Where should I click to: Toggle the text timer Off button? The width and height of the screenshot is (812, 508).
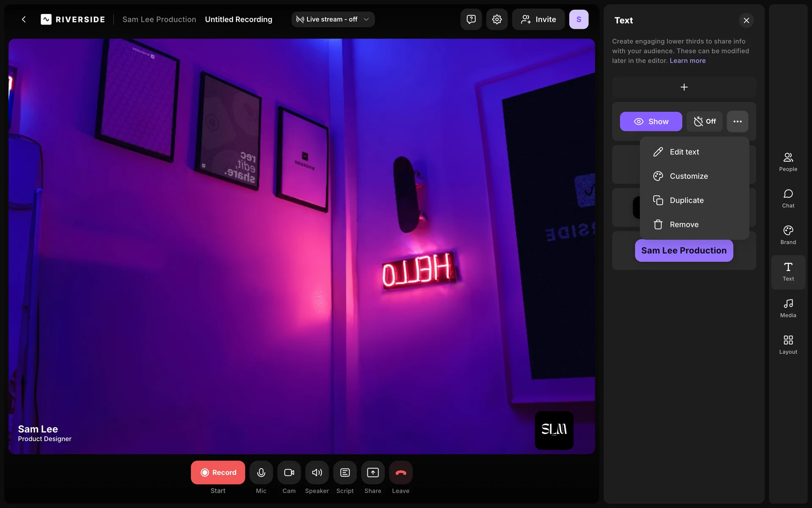point(705,121)
